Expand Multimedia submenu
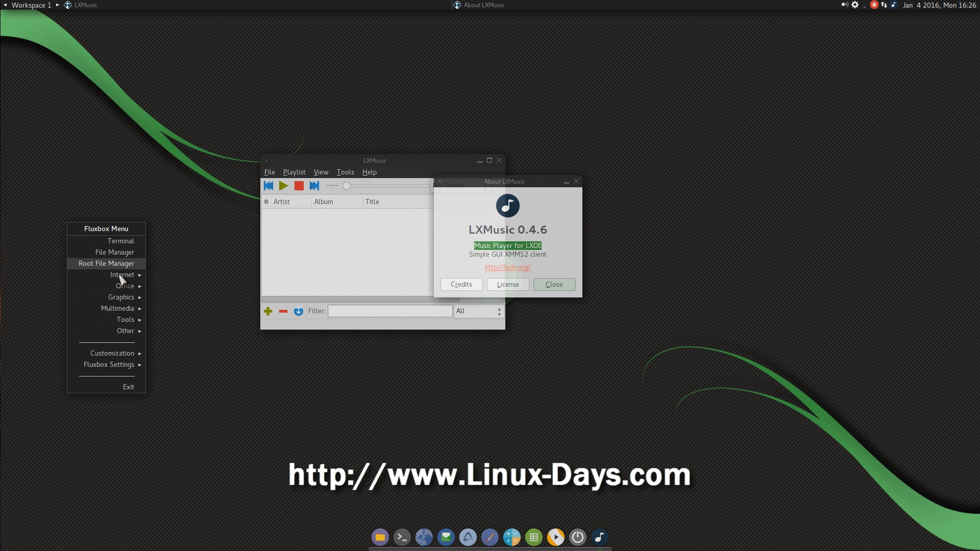The width and height of the screenshot is (980, 551). tap(106, 308)
